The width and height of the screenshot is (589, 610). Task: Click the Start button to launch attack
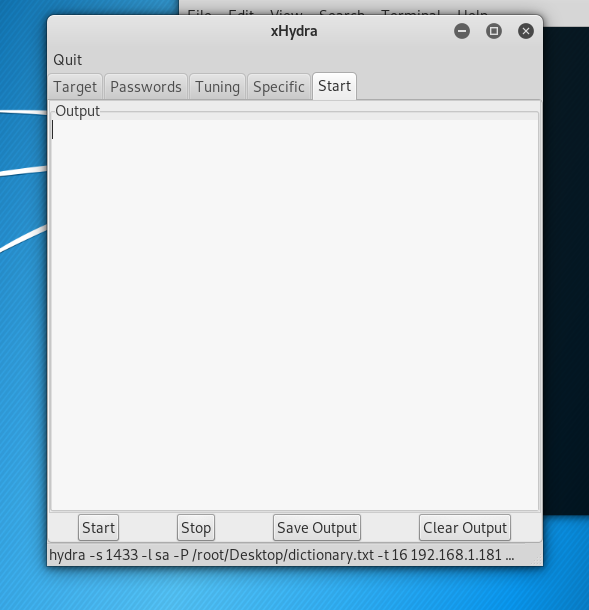click(x=98, y=528)
